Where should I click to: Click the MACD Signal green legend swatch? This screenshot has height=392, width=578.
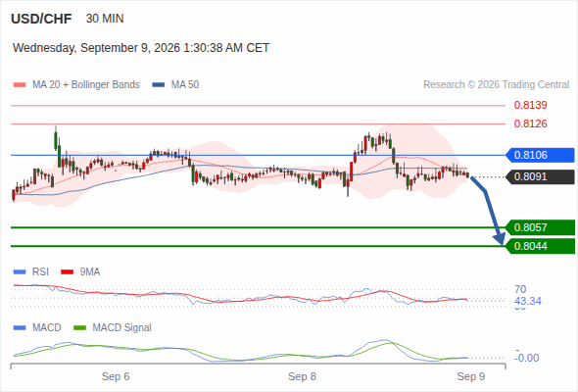[x=79, y=328]
